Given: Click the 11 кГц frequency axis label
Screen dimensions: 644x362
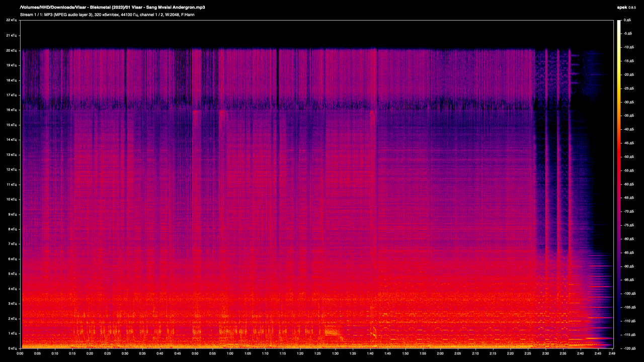Looking at the screenshot, I should tap(11, 184).
